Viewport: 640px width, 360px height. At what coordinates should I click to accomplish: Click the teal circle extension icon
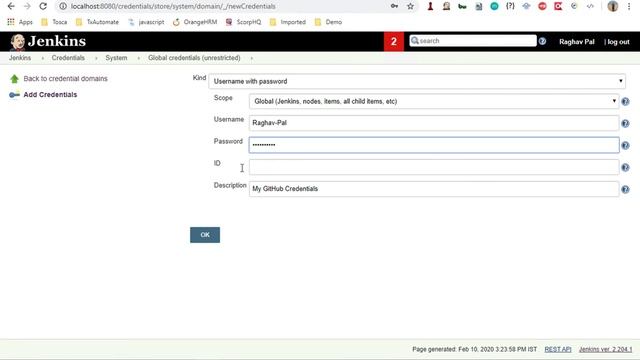pos(494,6)
